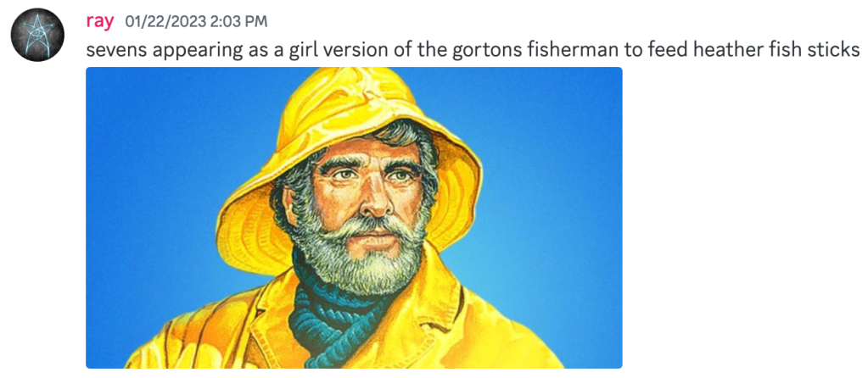
Task: Open the profile for username ray
Action: [101, 20]
